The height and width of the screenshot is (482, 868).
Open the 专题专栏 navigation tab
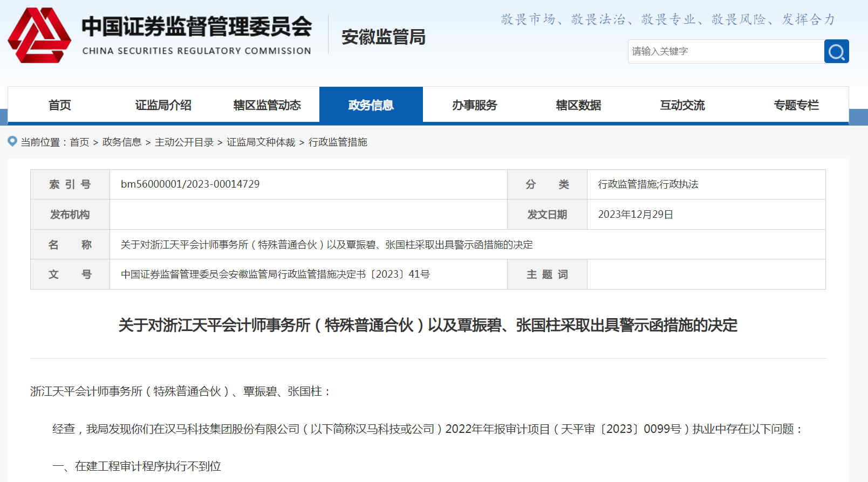point(796,105)
